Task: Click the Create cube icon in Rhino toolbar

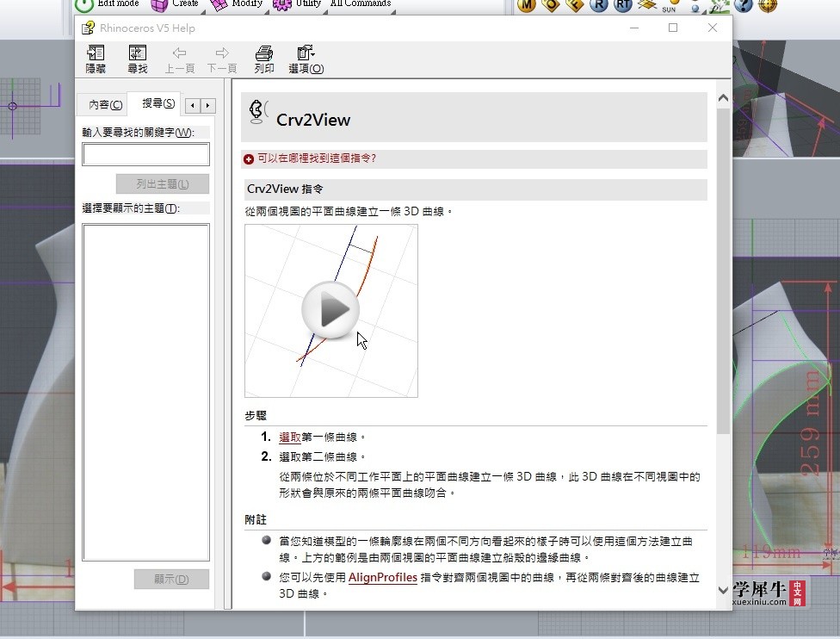Action: (x=159, y=5)
